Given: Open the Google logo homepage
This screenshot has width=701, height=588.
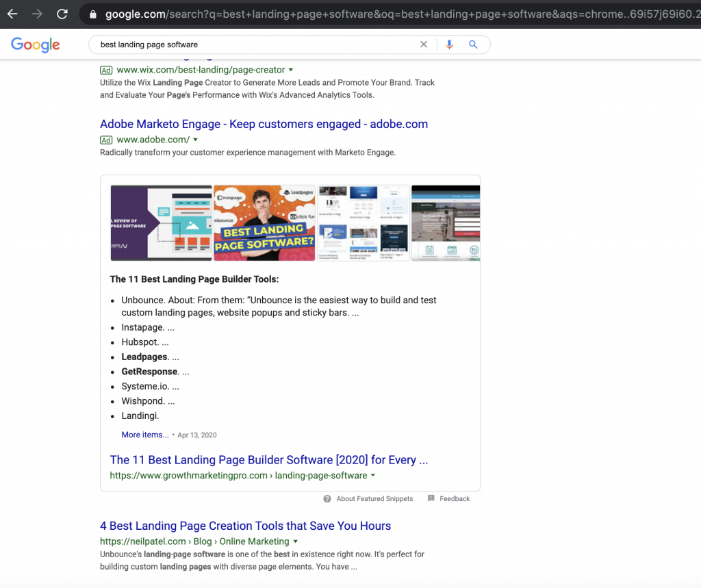Looking at the screenshot, I should coord(36,44).
